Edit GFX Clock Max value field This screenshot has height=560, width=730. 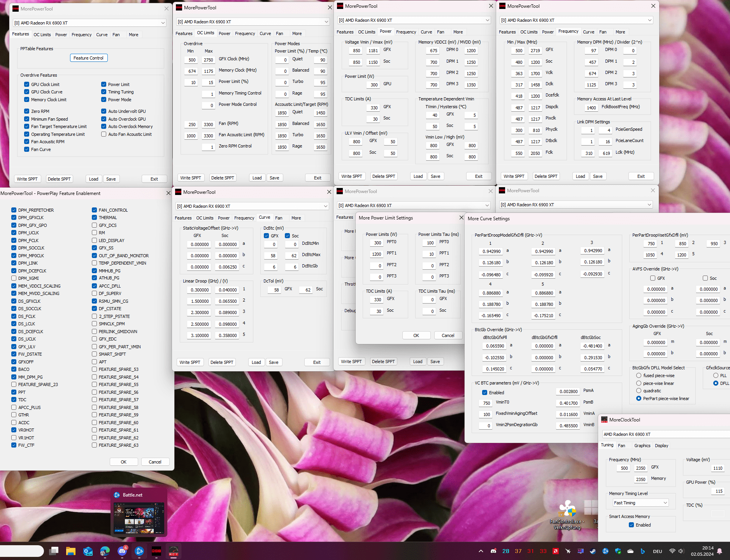(x=209, y=60)
